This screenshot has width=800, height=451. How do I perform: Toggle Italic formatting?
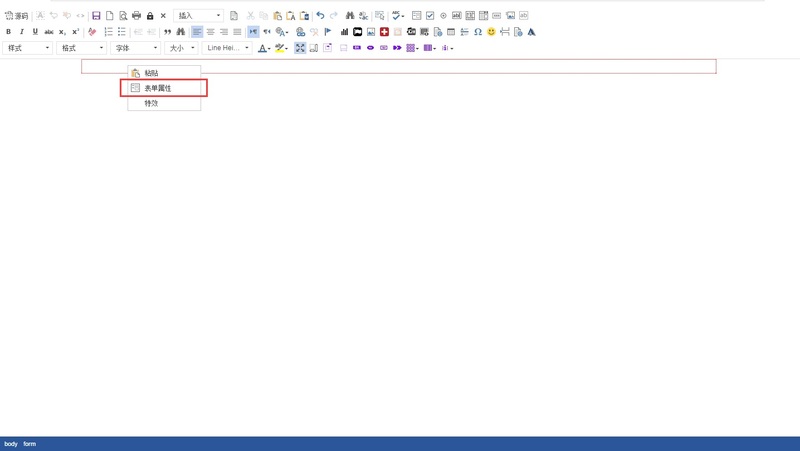point(22,32)
